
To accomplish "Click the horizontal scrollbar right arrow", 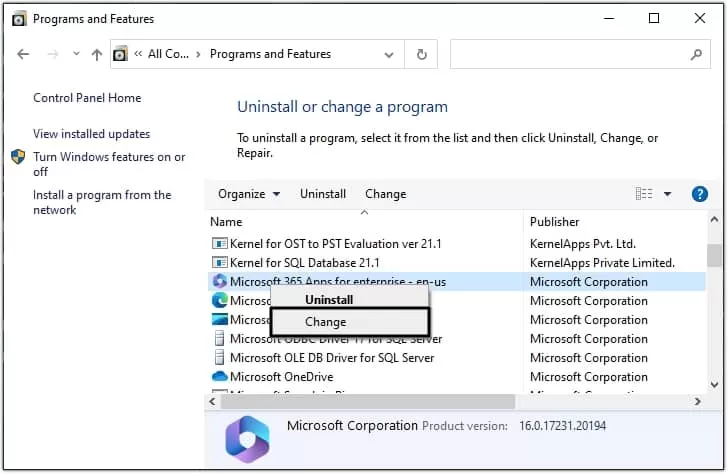I will [x=697, y=402].
